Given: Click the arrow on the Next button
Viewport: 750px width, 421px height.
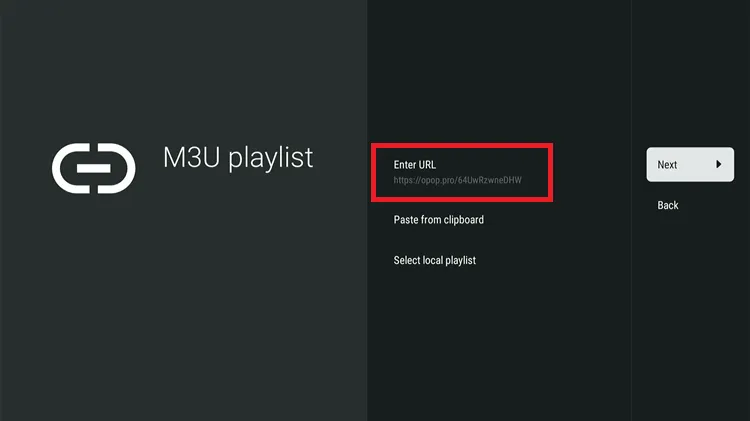Looking at the screenshot, I should pyautogui.click(x=718, y=165).
